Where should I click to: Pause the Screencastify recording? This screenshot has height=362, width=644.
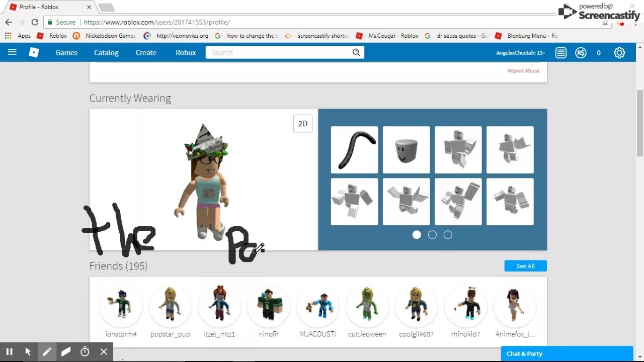pos(9,352)
